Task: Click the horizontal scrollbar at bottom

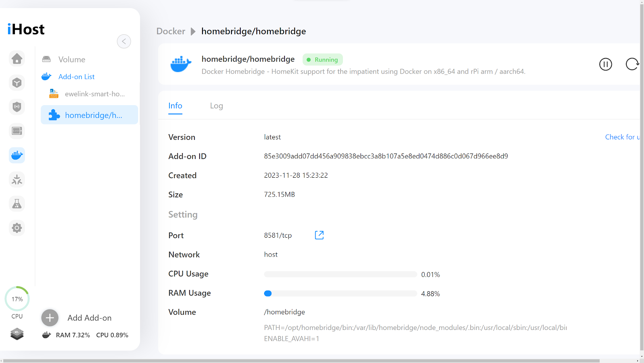Action: [x=301, y=361]
